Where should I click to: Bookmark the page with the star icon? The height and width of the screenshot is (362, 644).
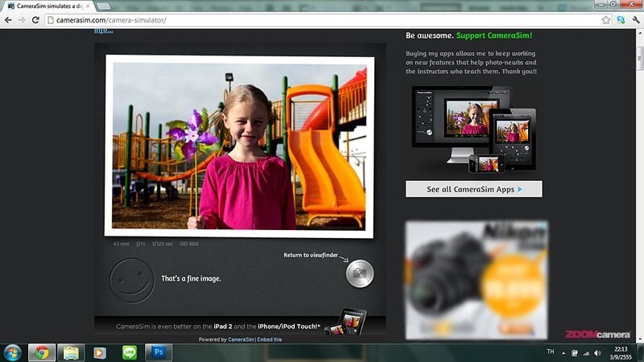(x=606, y=19)
